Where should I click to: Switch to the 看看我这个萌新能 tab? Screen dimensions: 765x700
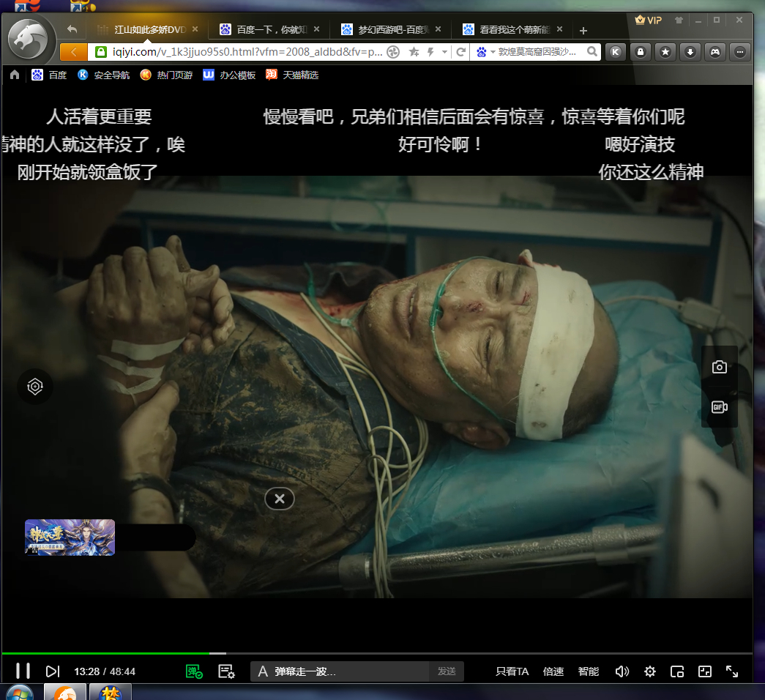514,30
